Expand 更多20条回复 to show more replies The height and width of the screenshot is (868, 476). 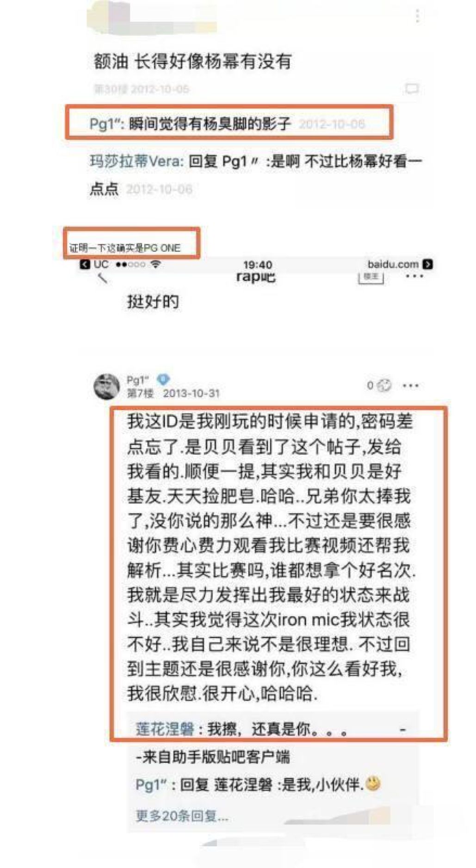(x=182, y=815)
